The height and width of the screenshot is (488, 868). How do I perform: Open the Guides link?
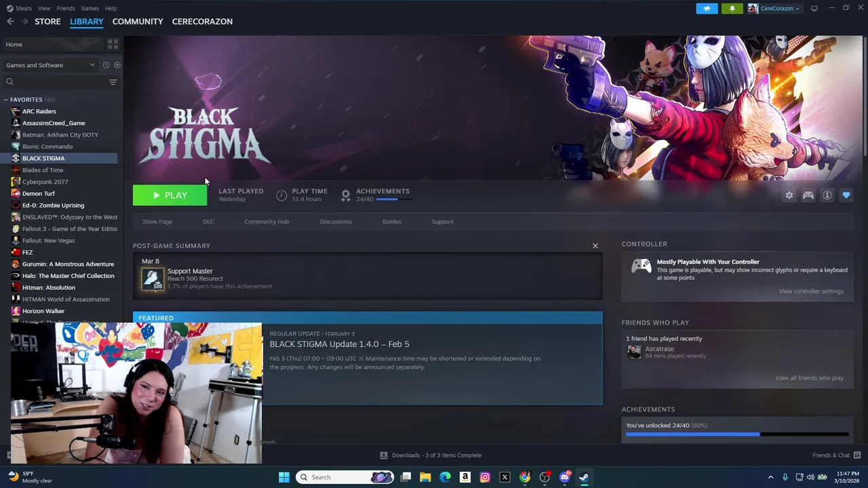pos(391,222)
